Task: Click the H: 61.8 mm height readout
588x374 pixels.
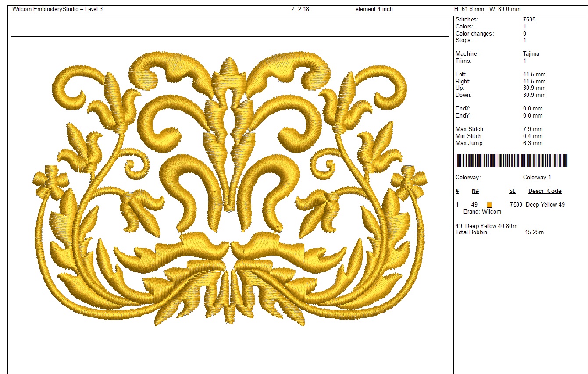Action: [x=469, y=9]
